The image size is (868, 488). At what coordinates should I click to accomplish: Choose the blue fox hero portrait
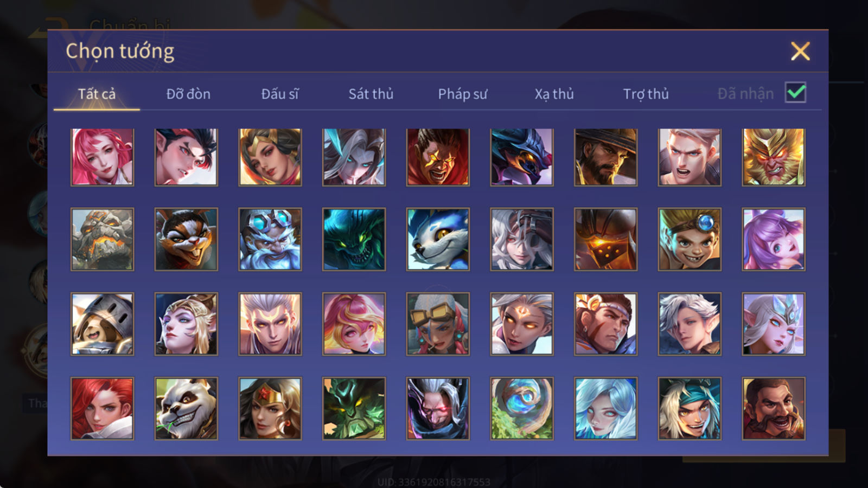438,239
